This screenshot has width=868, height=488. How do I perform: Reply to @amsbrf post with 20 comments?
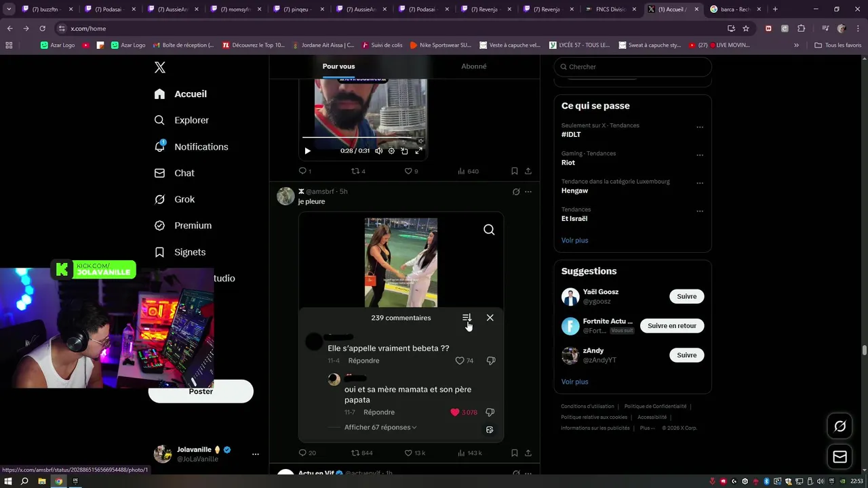307,453
